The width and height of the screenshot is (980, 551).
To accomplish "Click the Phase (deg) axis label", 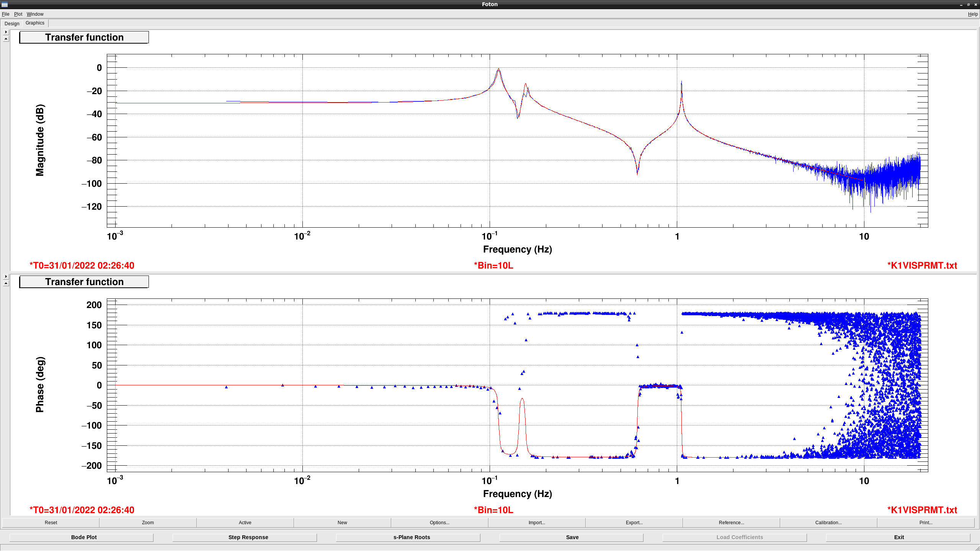I will [40, 385].
